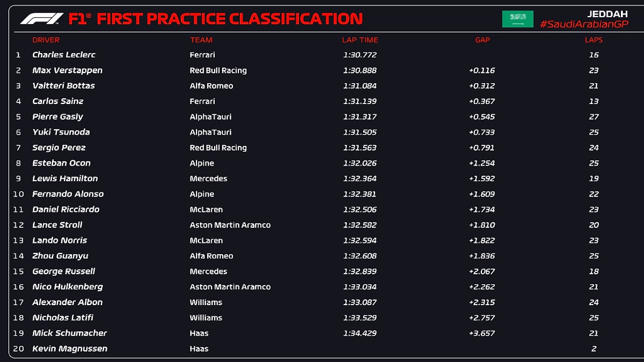The image size is (644, 362).
Task: Click the First Practice Classification title
Action: 215,19
